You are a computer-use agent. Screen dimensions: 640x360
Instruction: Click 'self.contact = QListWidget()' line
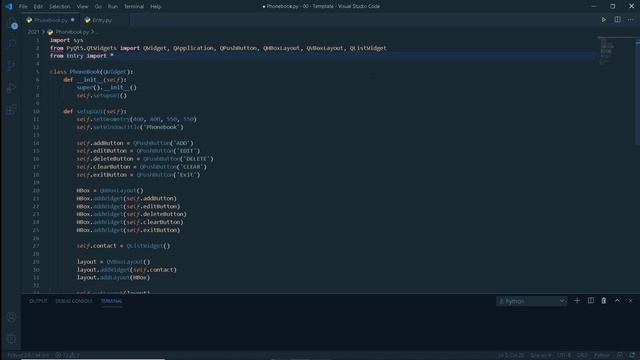123,246
